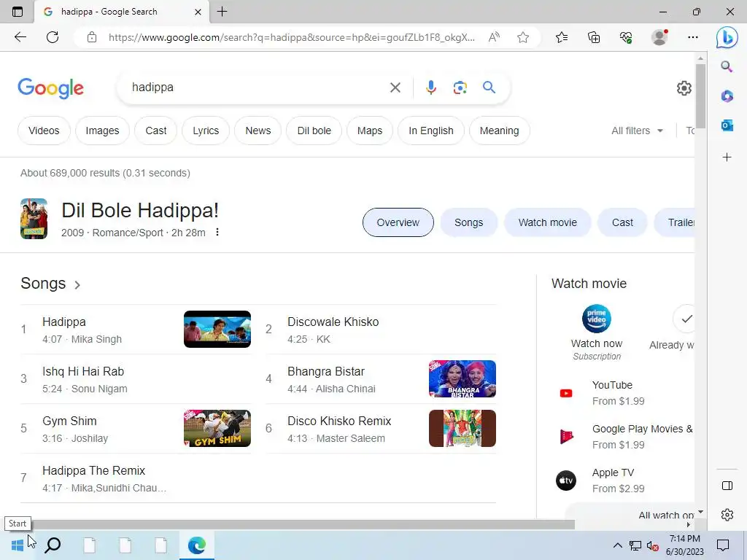Open Google quick settings gear

(684, 88)
